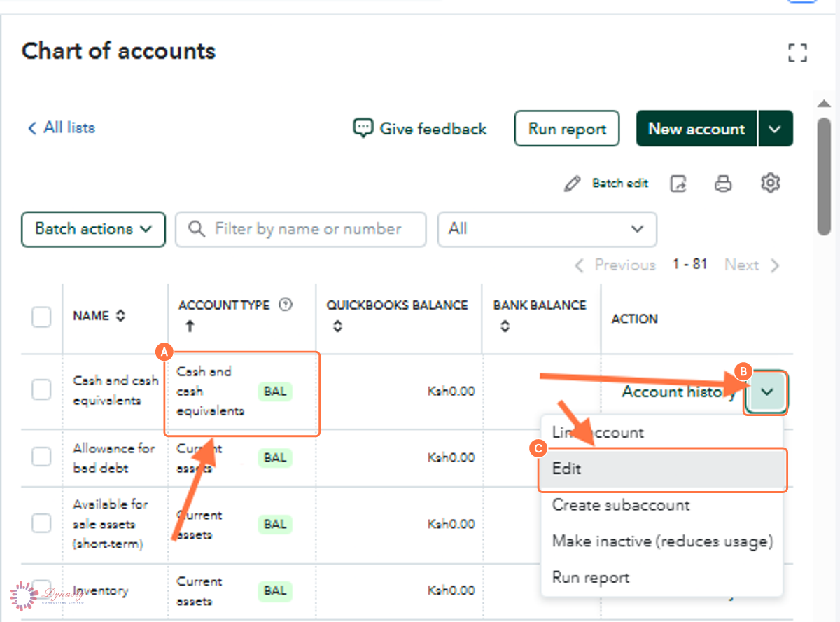Select Make inactive (reduces usage)
This screenshot has width=840, height=622.
662,541
